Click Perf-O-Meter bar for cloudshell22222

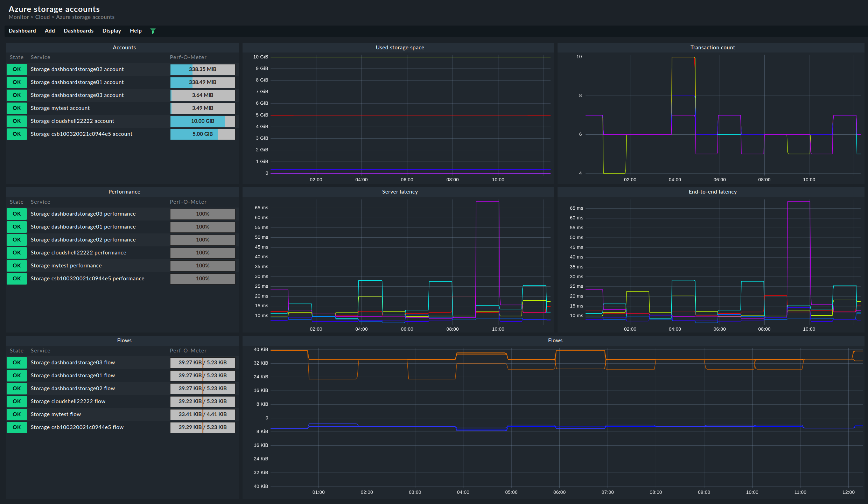(202, 121)
